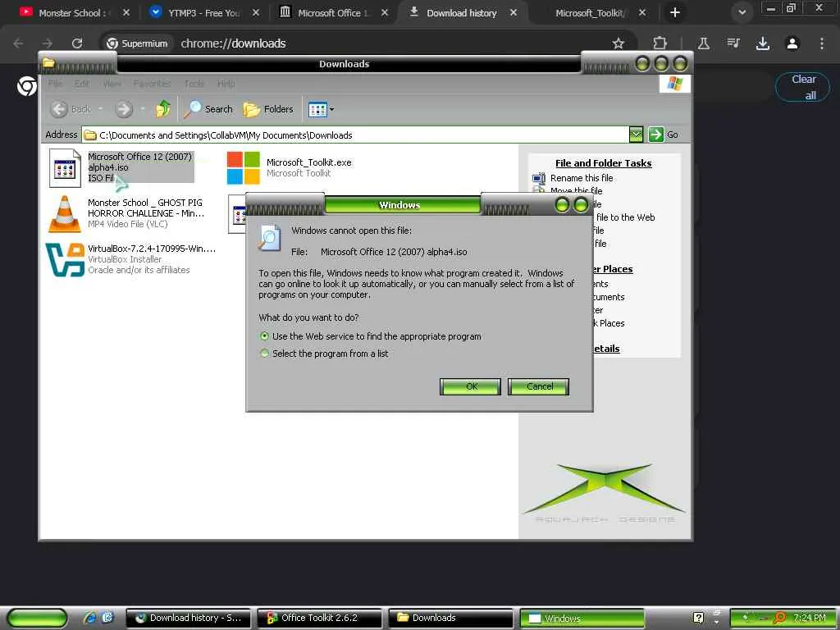This screenshot has width=840, height=630.
Task: Cancel the Windows cannot open file dialog
Action: (538, 386)
